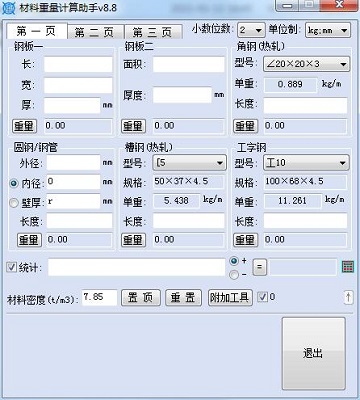
Task: Click the 工字钢 规格 value 100×68×4.5
Action: point(305,182)
